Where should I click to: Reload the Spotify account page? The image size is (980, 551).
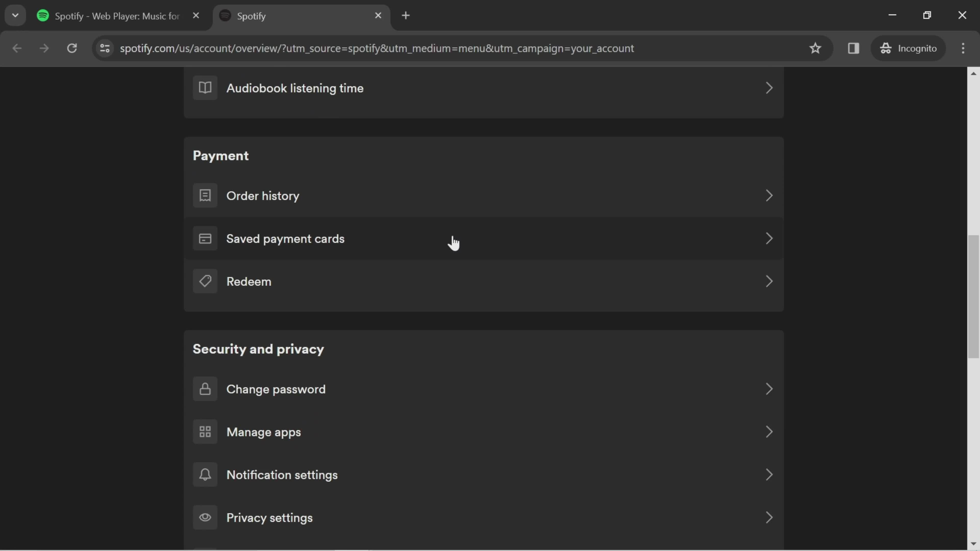point(72,48)
